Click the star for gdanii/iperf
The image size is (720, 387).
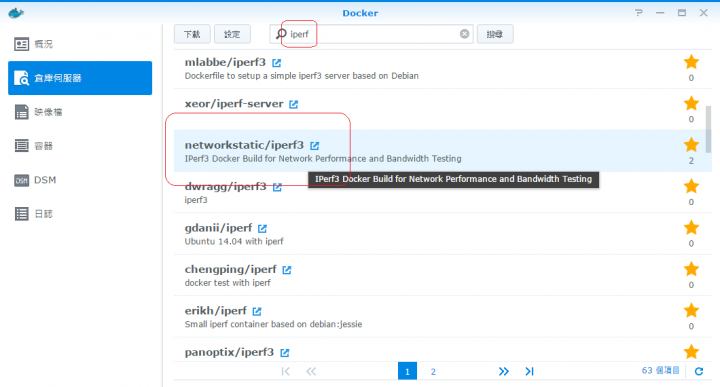pos(691,227)
